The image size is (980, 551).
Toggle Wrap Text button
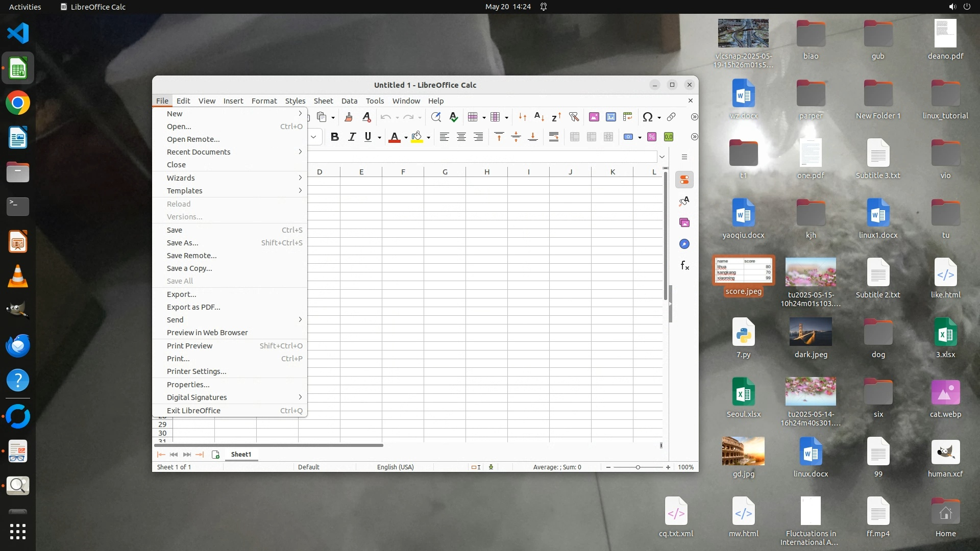tap(553, 137)
